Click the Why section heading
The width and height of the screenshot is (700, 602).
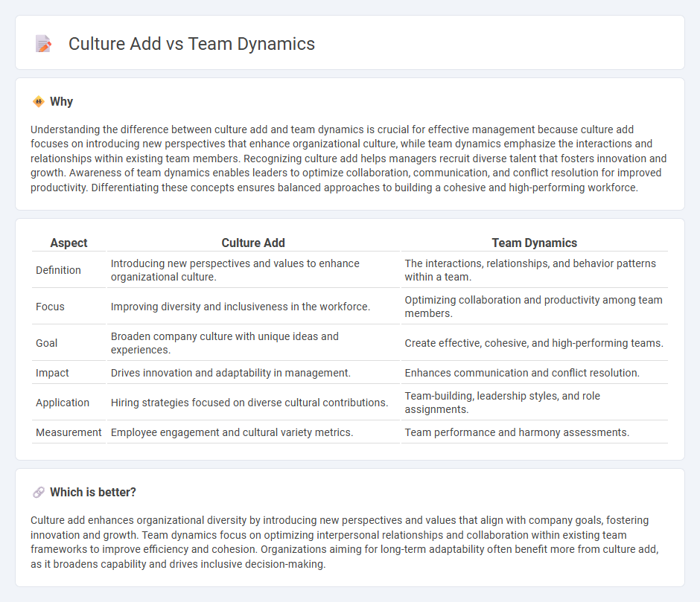(61, 102)
